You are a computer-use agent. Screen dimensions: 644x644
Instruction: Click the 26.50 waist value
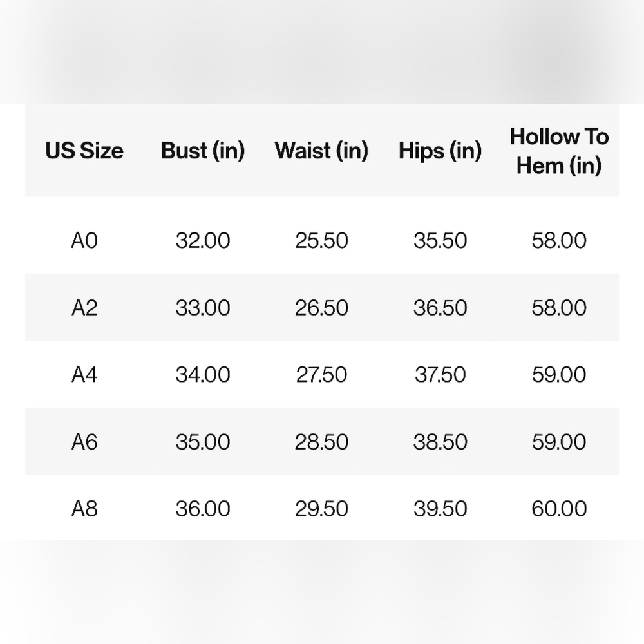coord(321,308)
